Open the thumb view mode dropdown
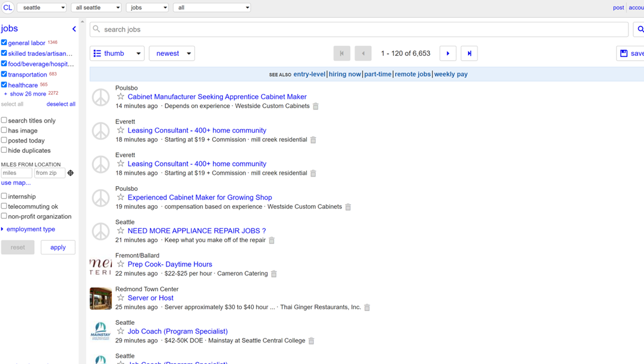This screenshot has width=644, height=364. point(117,54)
